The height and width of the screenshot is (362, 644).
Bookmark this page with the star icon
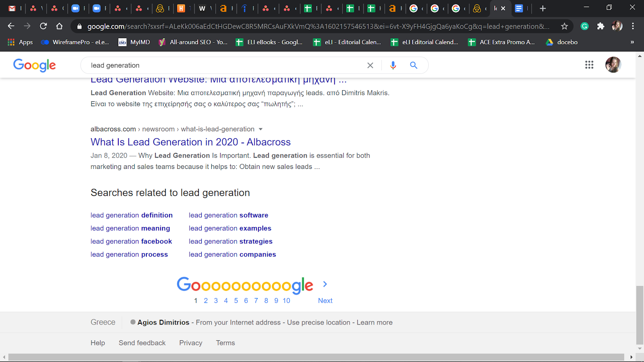click(564, 26)
